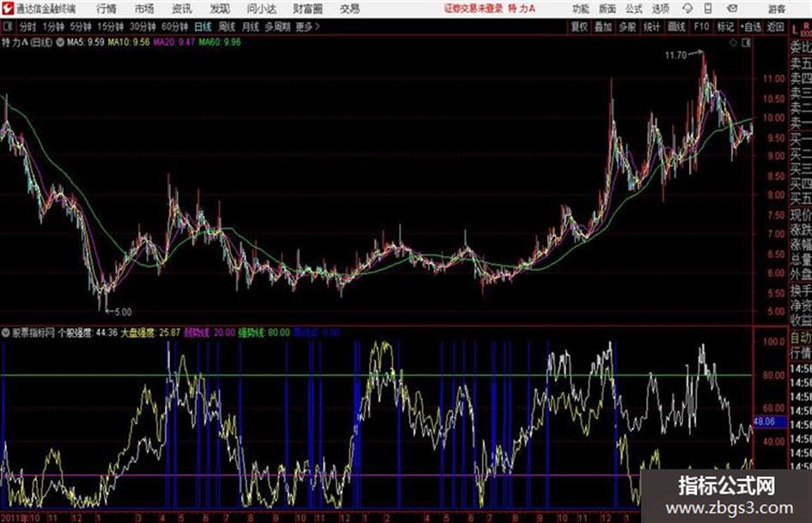Click the 多股 toolbar button

click(627, 27)
